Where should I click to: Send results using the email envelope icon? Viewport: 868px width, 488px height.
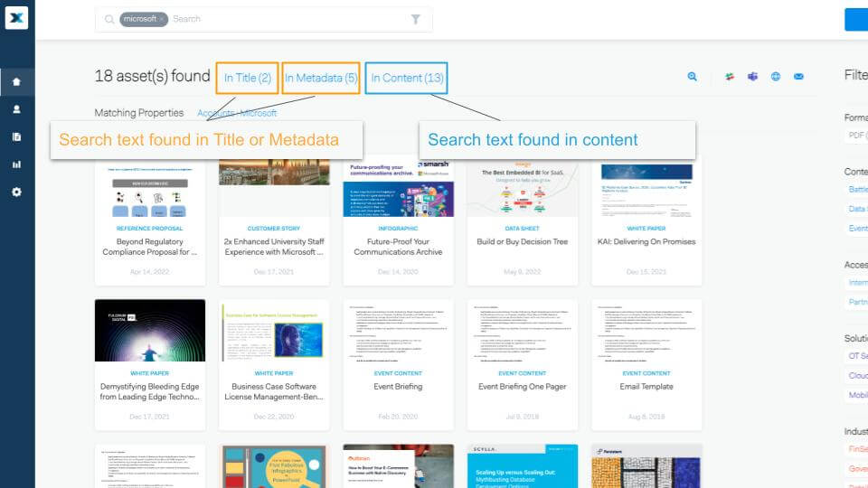[x=799, y=77]
